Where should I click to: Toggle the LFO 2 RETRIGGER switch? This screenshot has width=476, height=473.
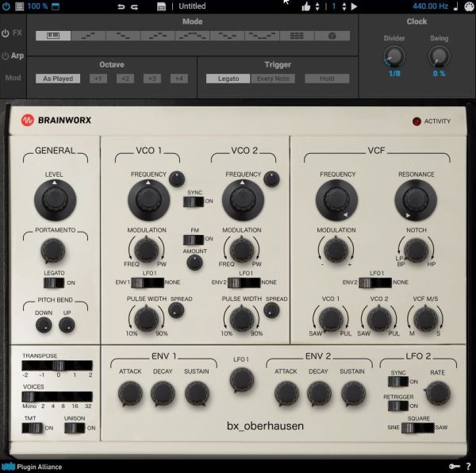[x=398, y=406]
